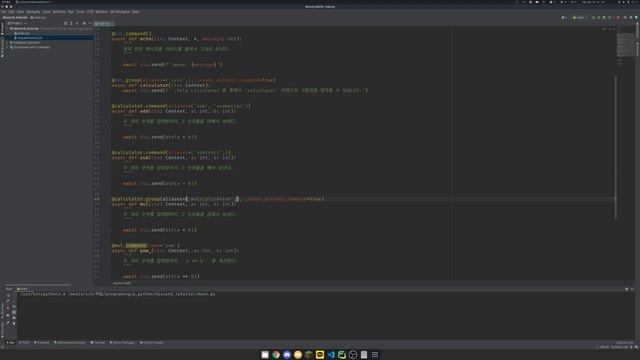Click main.py in the navigation bar

tap(38, 18)
